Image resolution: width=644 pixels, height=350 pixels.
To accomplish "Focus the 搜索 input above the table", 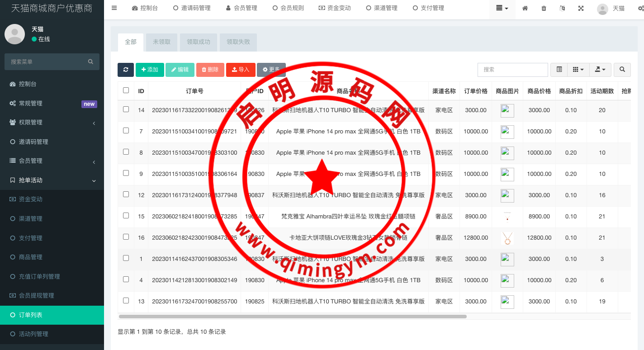I will pyautogui.click(x=512, y=70).
